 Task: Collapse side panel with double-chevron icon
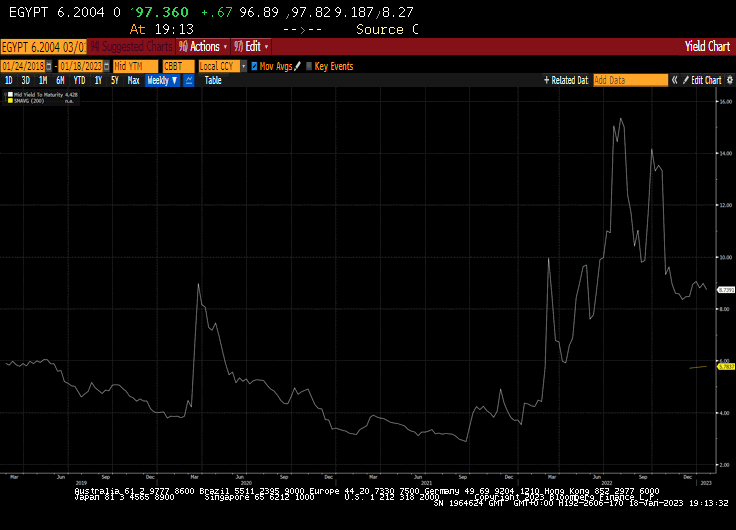click(675, 80)
